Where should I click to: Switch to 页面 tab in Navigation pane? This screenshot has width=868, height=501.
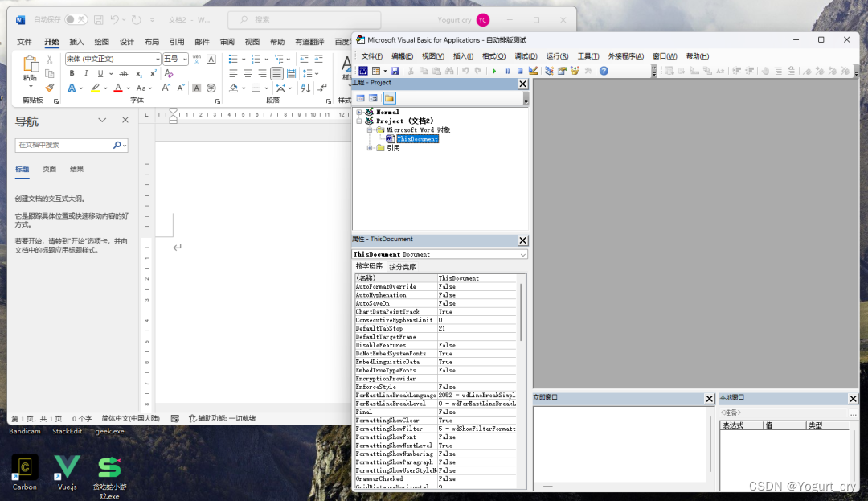click(49, 170)
